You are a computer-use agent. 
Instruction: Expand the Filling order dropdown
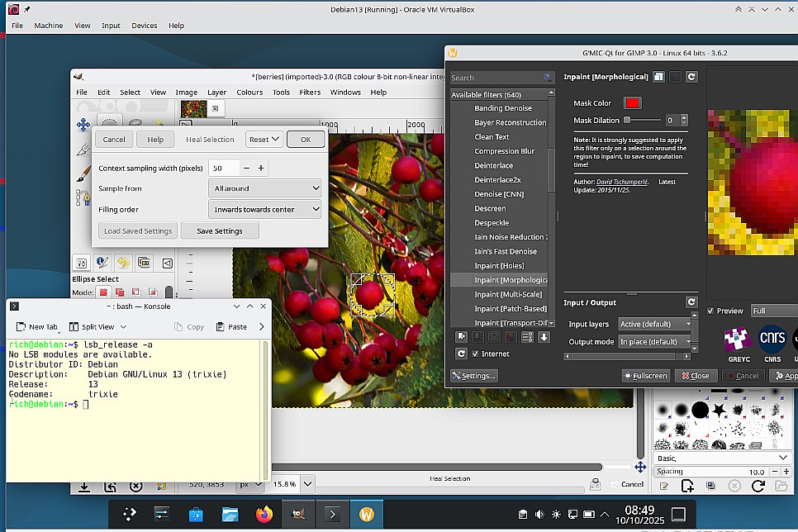(x=264, y=209)
